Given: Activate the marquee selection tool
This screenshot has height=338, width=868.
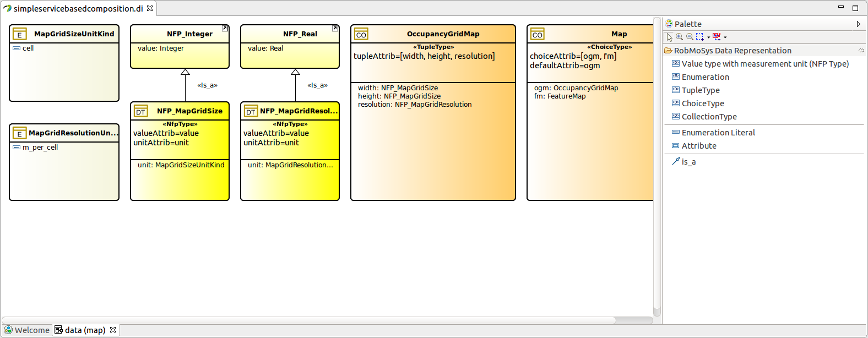Looking at the screenshot, I should pyautogui.click(x=699, y=37).
